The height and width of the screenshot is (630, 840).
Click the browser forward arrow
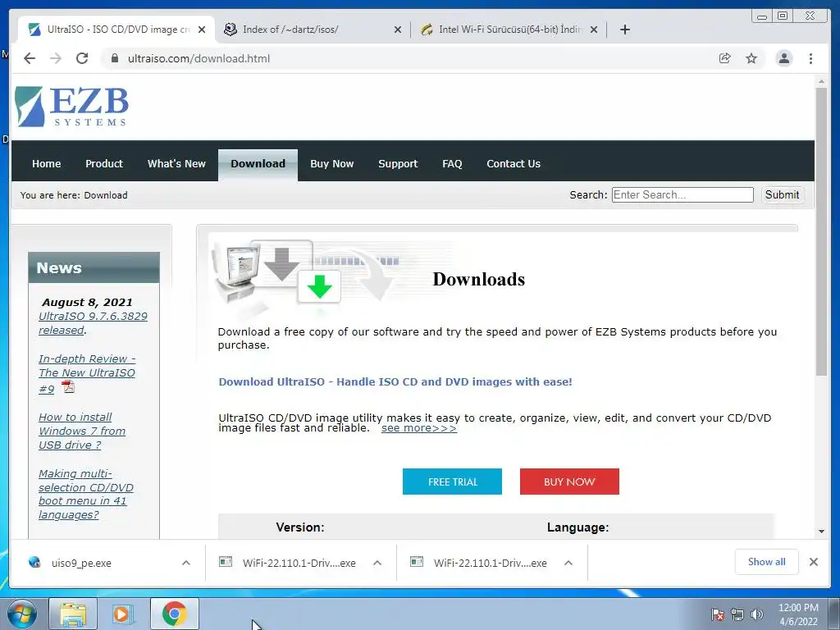[56, 58]
